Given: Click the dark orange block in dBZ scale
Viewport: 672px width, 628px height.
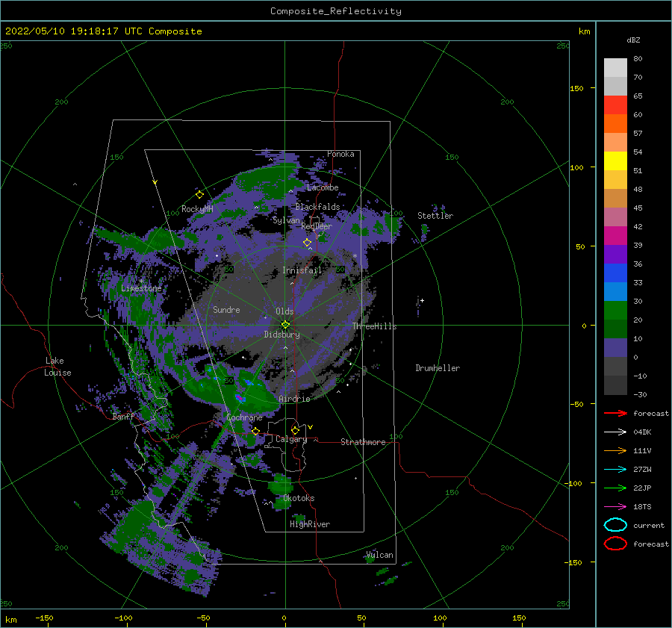Looking at the screenshot, I should 615,123.
